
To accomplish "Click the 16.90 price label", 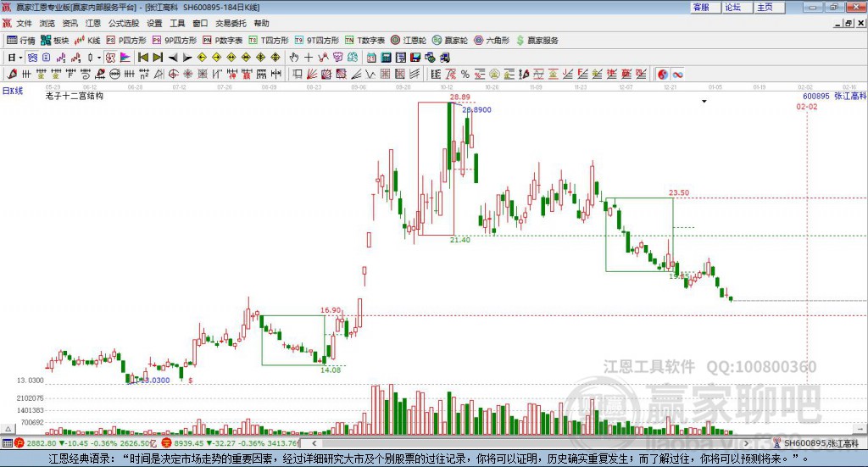I will 331,310.
